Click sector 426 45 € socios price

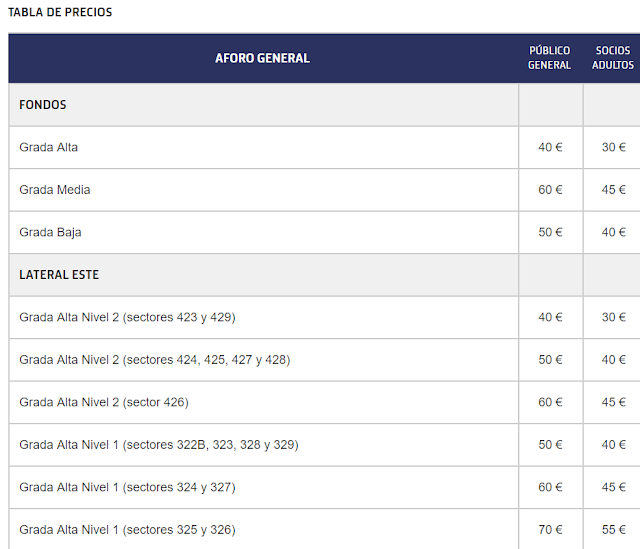[613, 402]
